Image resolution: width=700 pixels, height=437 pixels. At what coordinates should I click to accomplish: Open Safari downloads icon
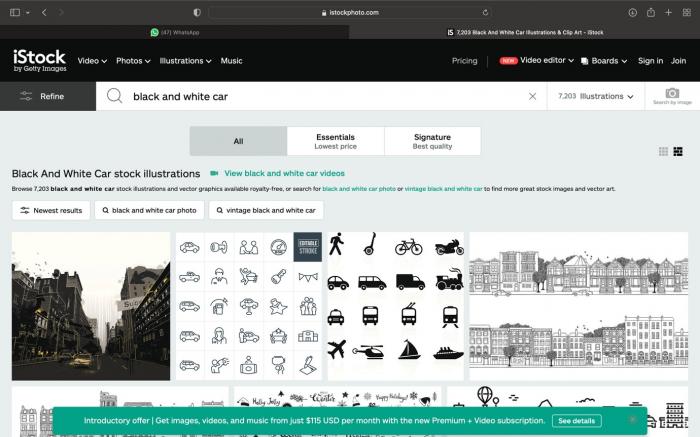633,12
